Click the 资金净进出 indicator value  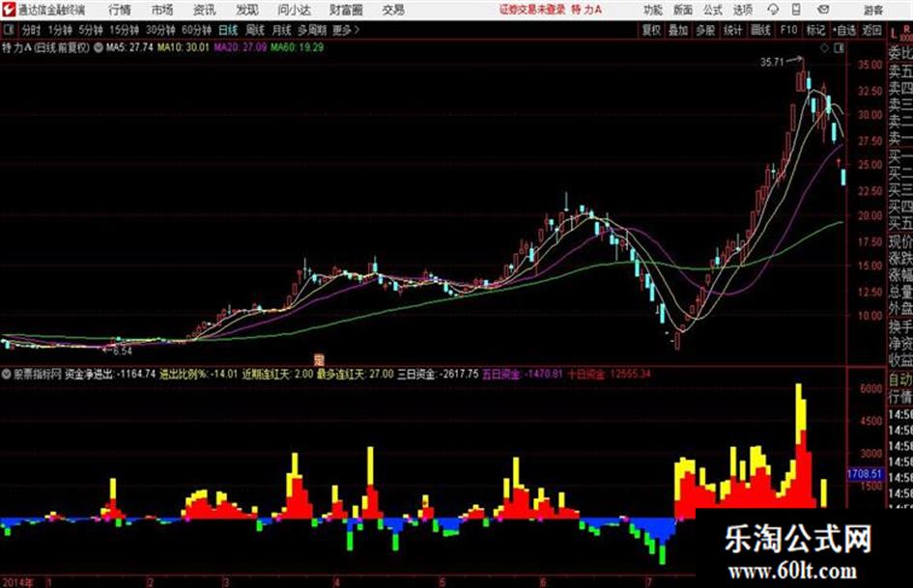click(110, 375)
